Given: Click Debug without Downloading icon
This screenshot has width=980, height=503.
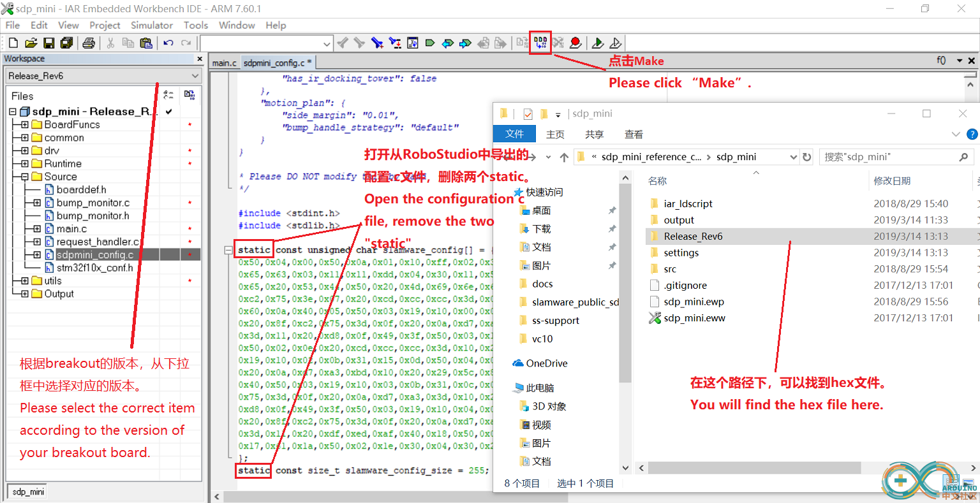Looking at the screenshot, I should (616, 43).
